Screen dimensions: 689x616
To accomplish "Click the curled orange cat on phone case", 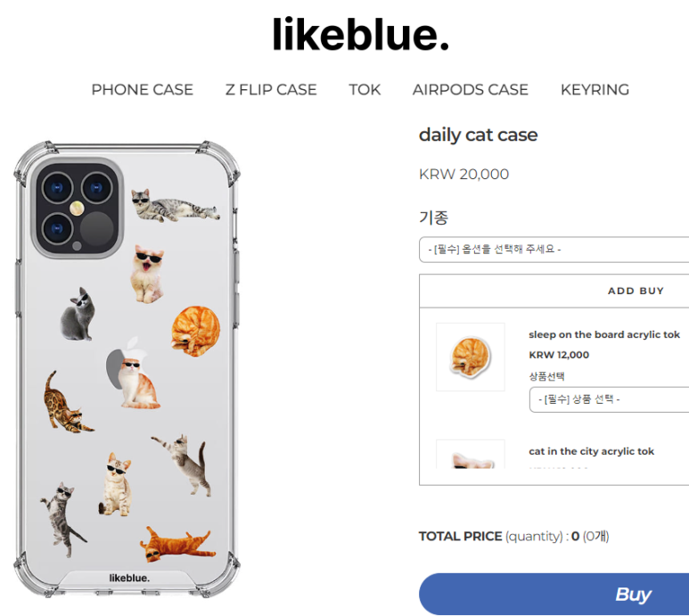I will click(x=195, y=331).
